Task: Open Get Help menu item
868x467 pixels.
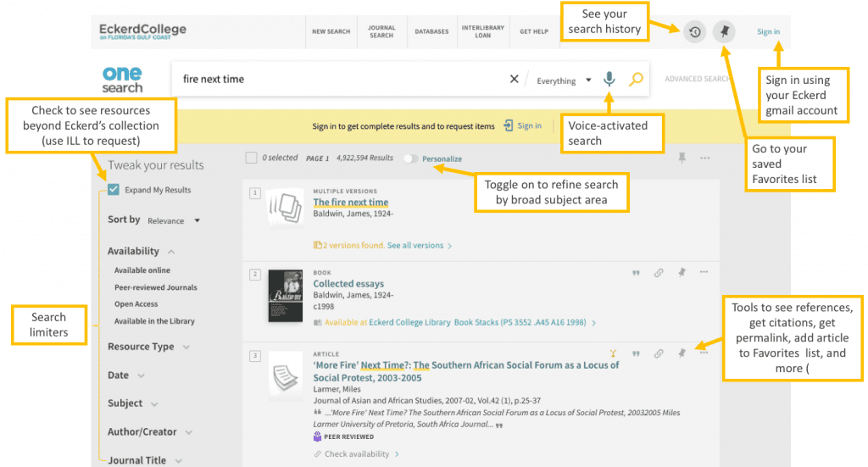Action: pyautogui.click(x=534, y=31)
